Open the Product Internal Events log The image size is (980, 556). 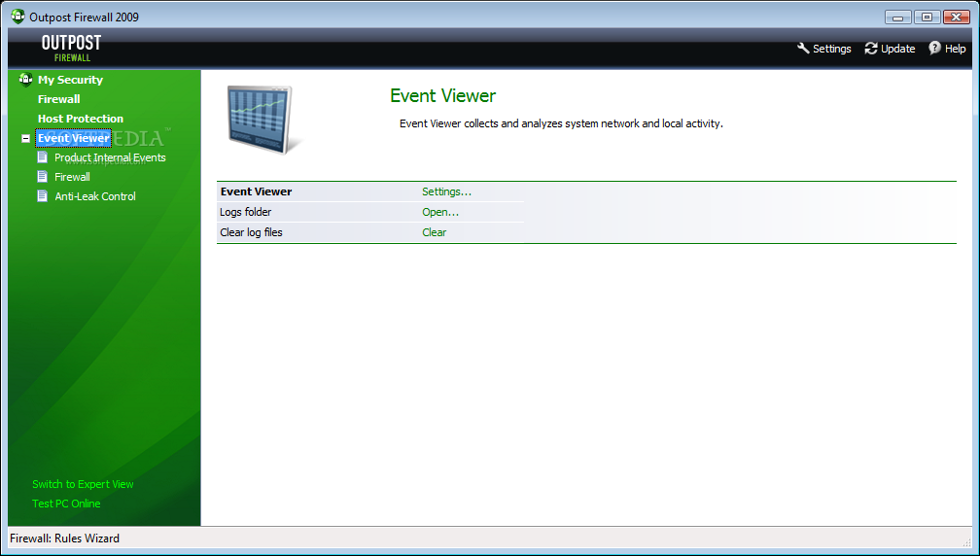click(x=110, y=157)
